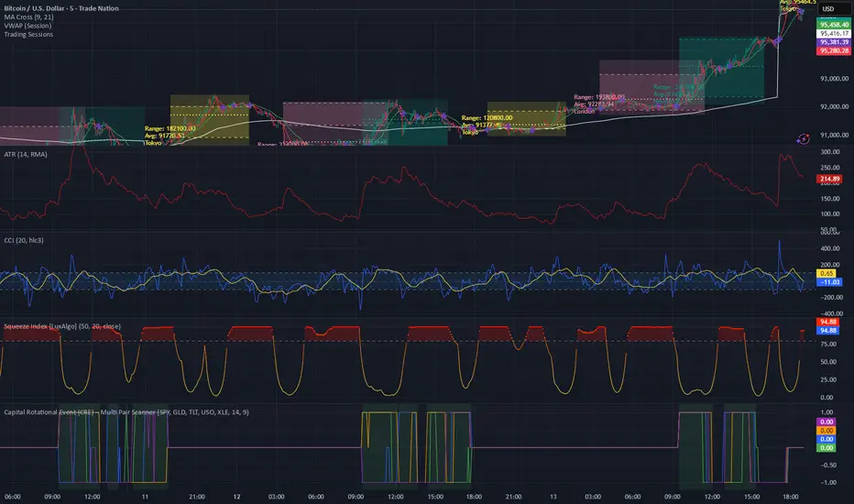Click the 92,000.00 price axis label
The image size is (854, 504).
[x=834, y=107]
